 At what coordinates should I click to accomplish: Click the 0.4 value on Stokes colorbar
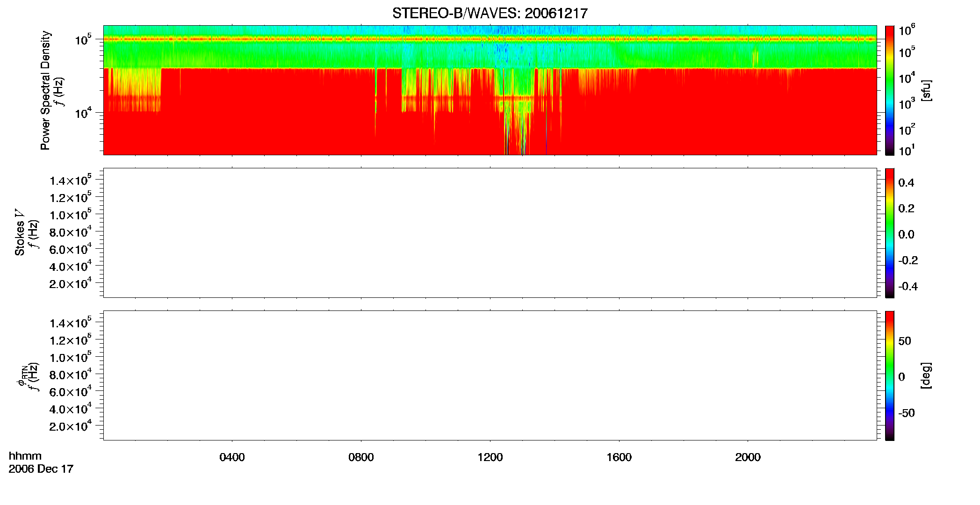[906, 182]
